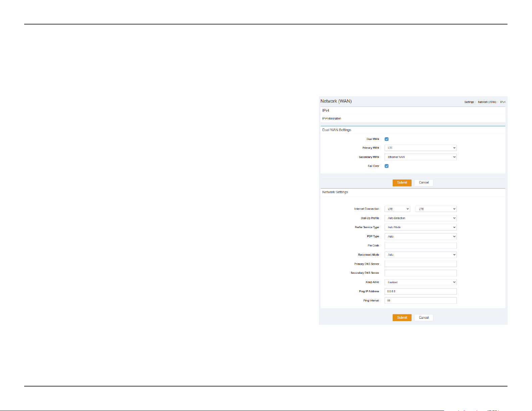Viewport: 532px width, 411px height.
Task: Click the Network (WAN) page title
Action: (336, 101)
